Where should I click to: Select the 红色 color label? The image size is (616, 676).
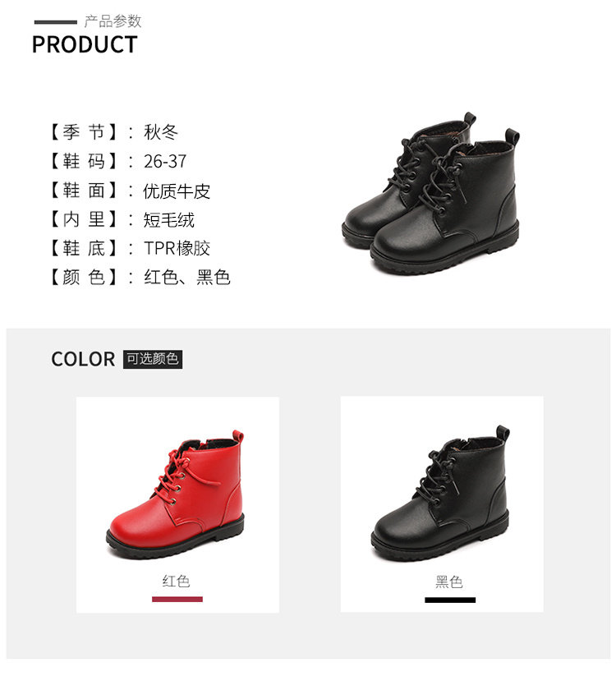(x=177, y=582)
